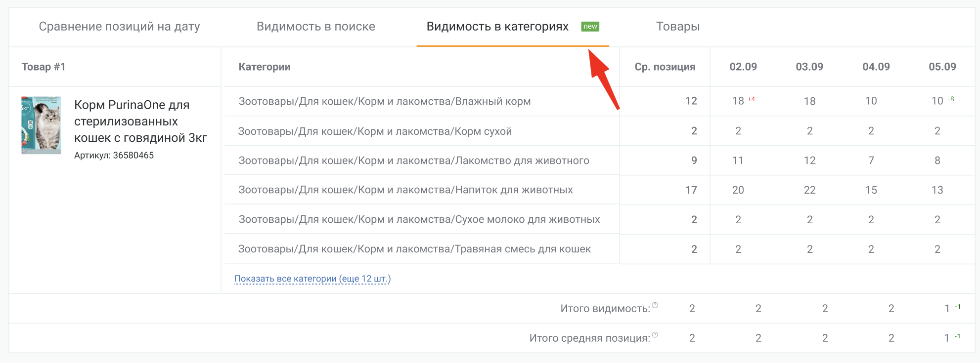This screenshot has height=363, width=980.
Task: Click 05.09 value 13 in Напиток row
Action: pyautogui.click(x=937, y=190)
